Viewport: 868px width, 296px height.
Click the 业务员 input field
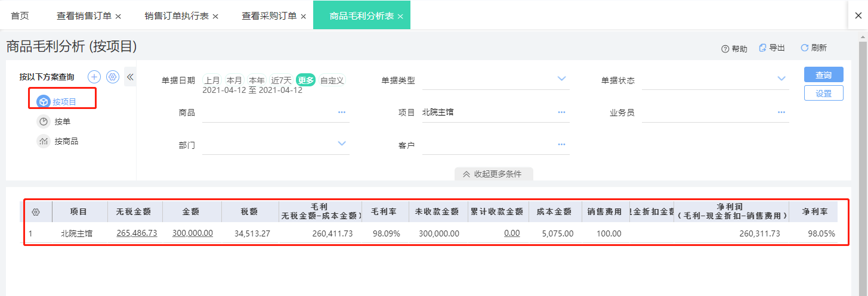715,112
